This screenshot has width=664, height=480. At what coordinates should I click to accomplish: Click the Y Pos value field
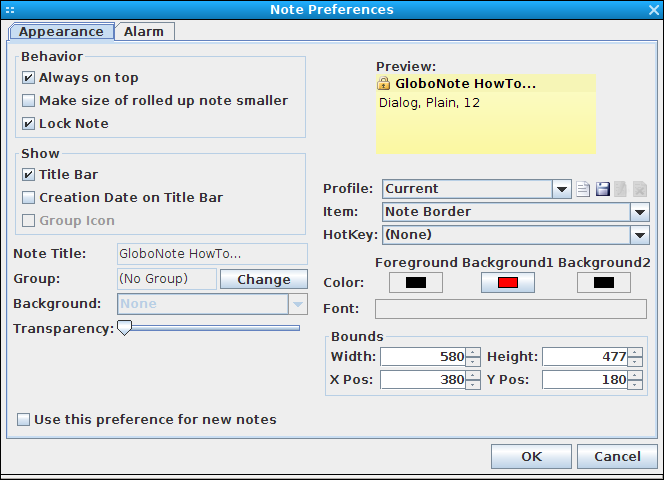[x=585, y=380]
